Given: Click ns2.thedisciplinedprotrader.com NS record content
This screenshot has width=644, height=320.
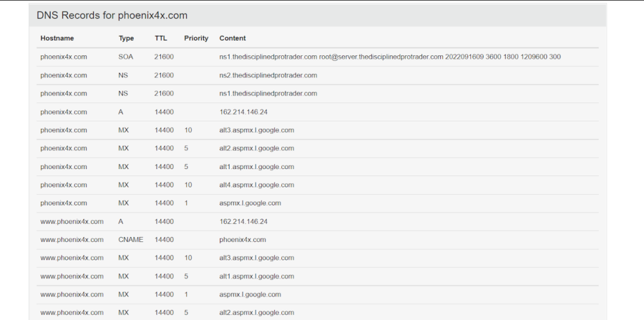Looking at the screenshot, I should [268, 75].
